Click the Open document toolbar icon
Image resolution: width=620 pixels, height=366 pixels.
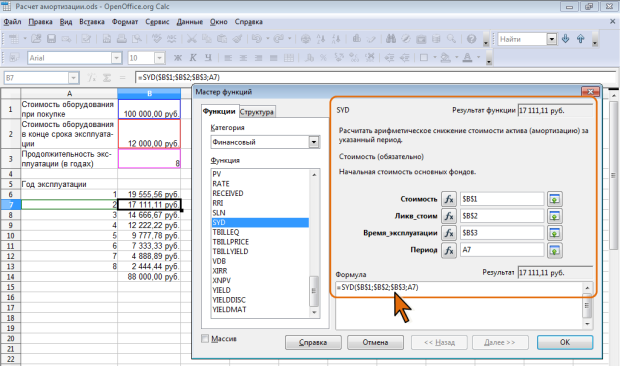click(x=36, y=39)
